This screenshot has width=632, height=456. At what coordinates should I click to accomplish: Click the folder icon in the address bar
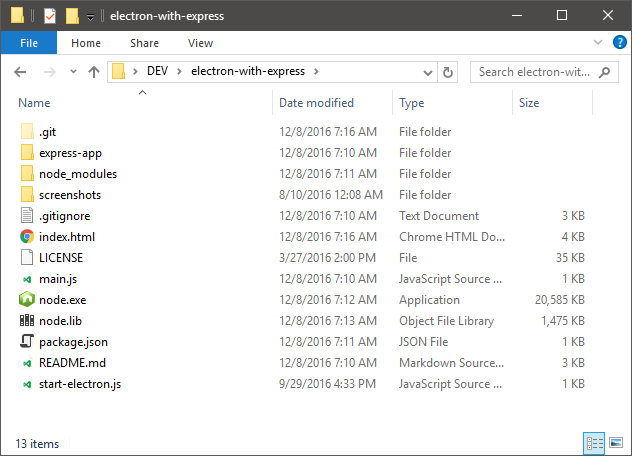tap(118, 71)
